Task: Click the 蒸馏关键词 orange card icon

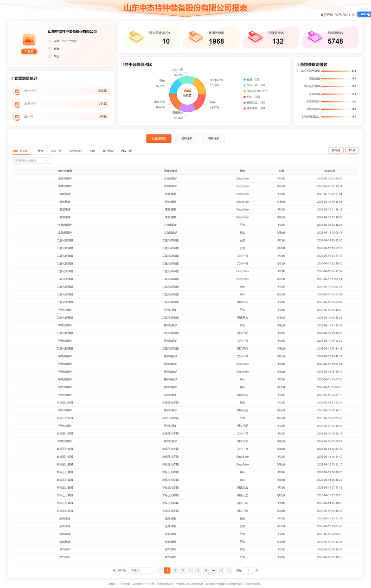Action: (196, 37)
